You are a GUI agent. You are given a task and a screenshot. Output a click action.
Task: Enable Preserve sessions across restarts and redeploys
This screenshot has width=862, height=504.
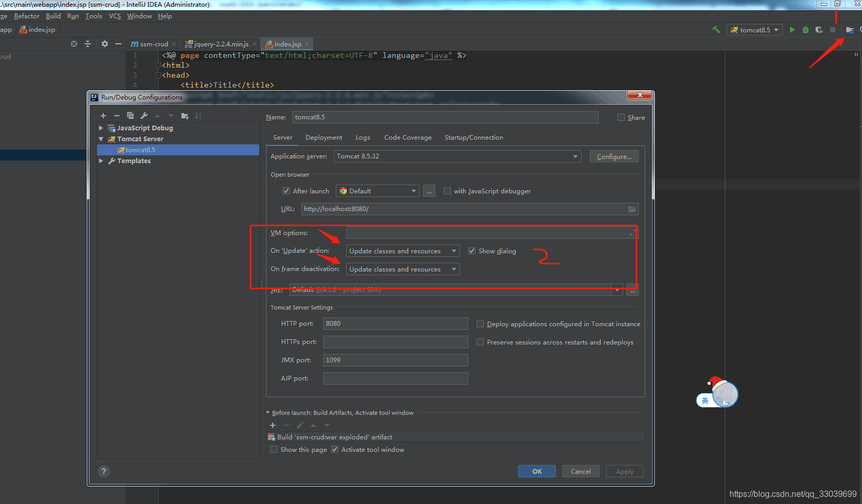point(480,342)
